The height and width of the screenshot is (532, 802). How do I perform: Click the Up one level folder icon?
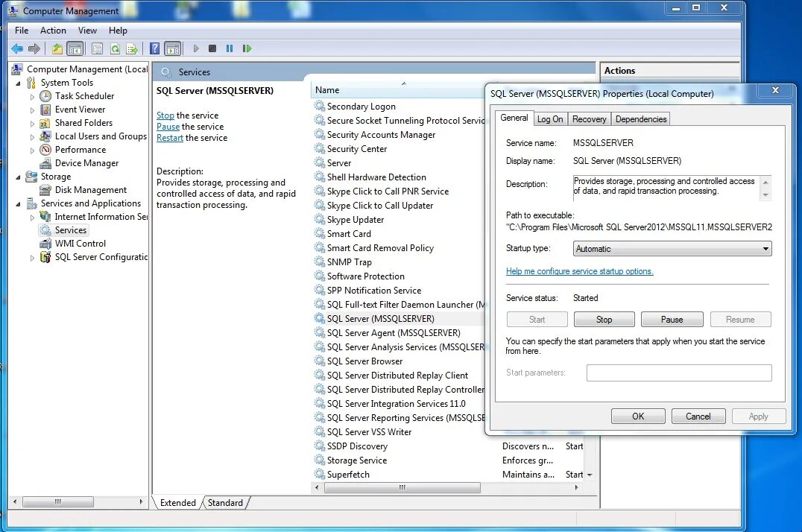point(57,48)
